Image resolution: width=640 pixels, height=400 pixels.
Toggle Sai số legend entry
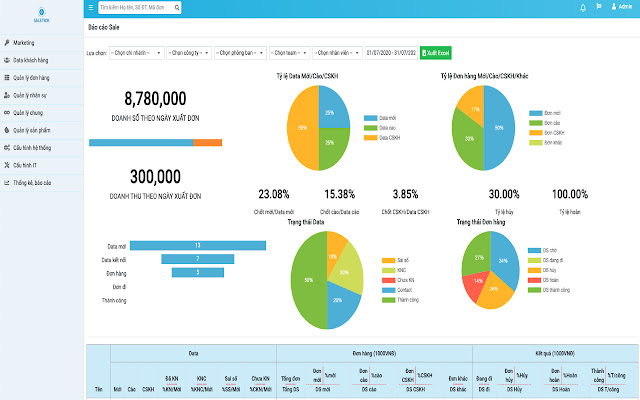pos(396,260)
